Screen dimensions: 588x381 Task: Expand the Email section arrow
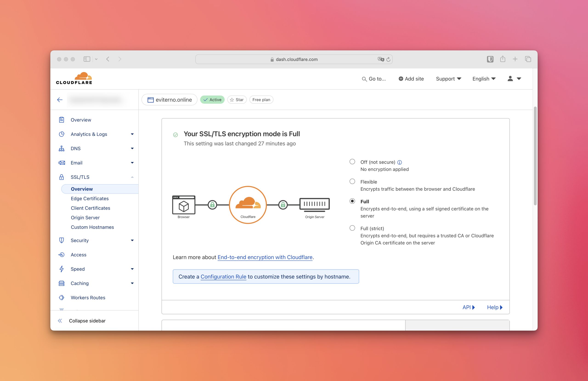(132, 163)
